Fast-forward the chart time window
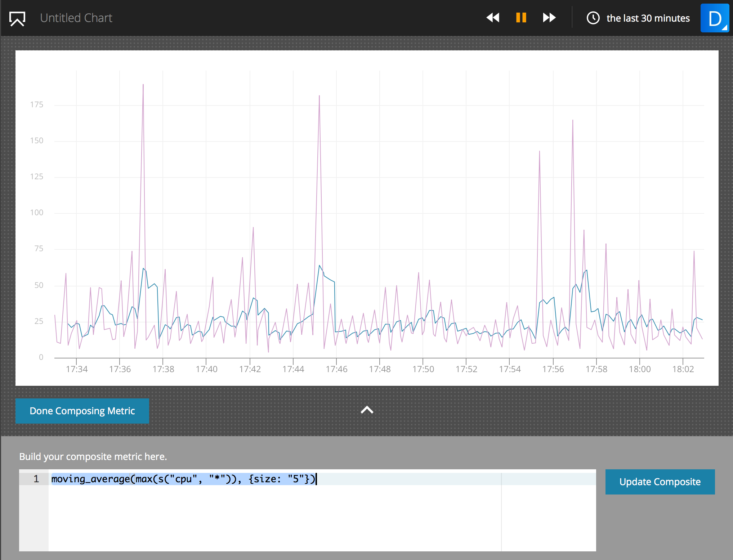 tap(549, 18)
